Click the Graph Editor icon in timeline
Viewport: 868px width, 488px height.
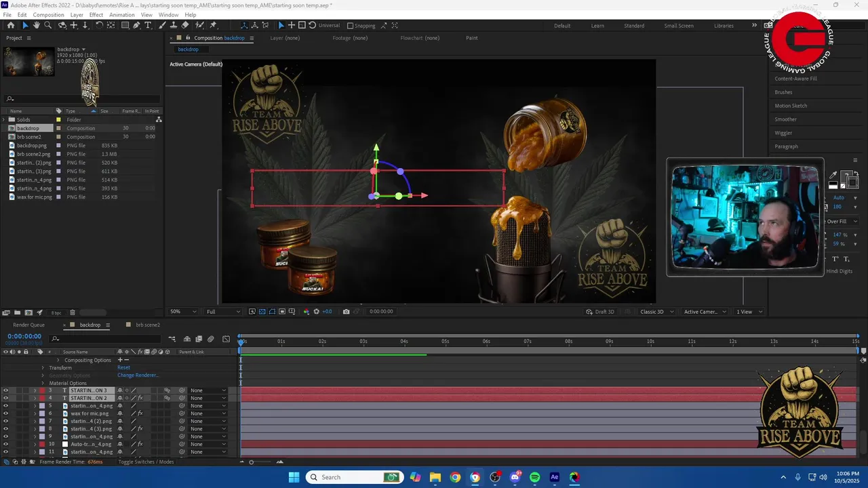click(x=226, y=339)
